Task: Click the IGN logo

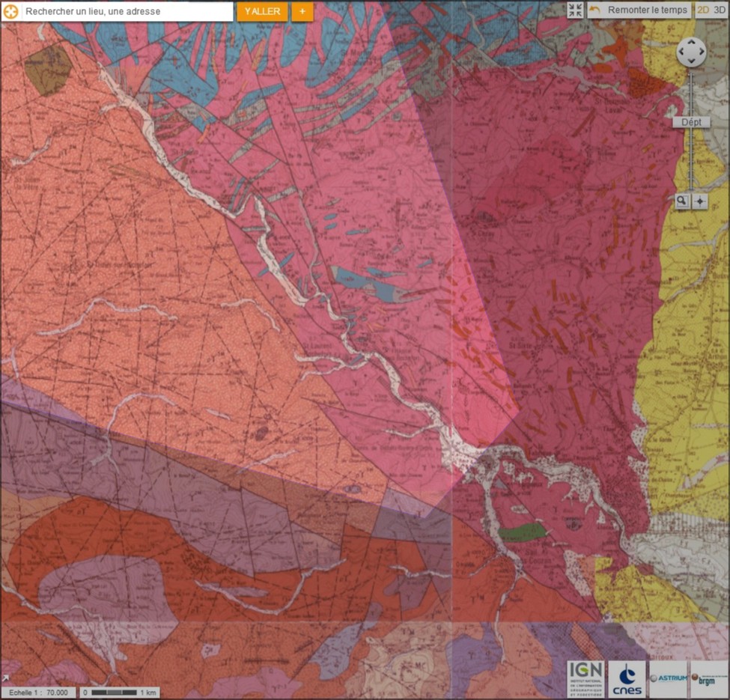Action: coord(585,678)
